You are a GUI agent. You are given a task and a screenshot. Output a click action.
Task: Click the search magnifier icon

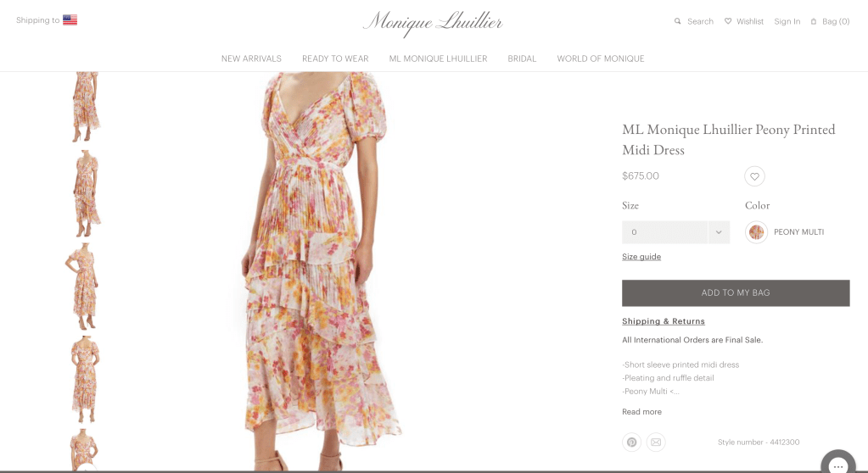coord(677,21)
